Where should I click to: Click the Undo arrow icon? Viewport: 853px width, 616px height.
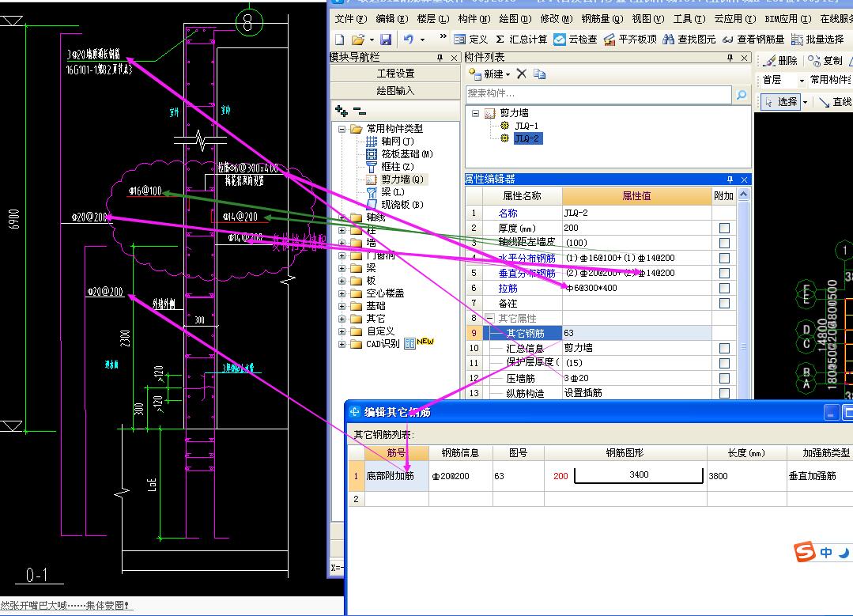pyautogui.click(x=409, y=40)
